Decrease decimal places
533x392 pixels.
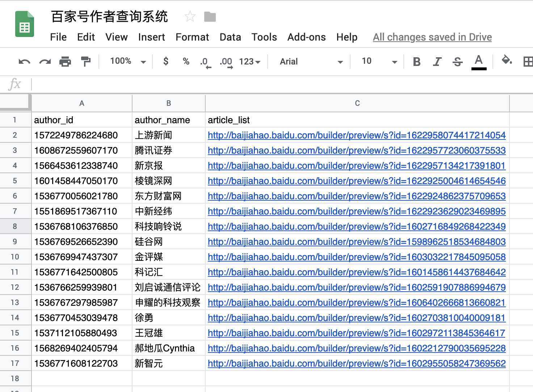[x=205, y=62]
